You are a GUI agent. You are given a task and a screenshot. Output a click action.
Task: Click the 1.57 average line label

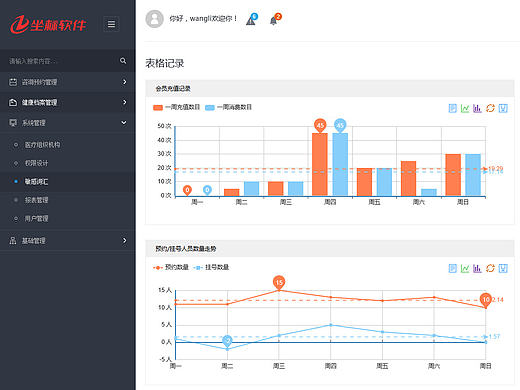point(494,336)
